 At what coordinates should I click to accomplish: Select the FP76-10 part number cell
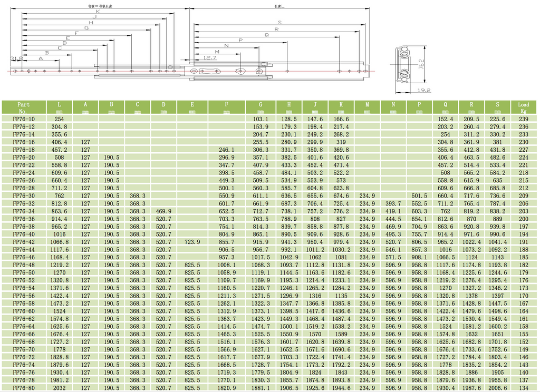tap(23, 119)
